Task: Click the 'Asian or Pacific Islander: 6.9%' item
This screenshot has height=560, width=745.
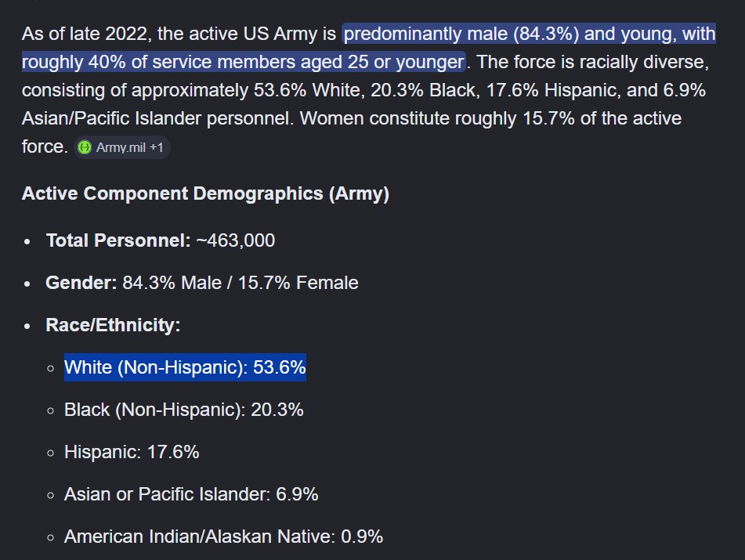Action: 191,494
